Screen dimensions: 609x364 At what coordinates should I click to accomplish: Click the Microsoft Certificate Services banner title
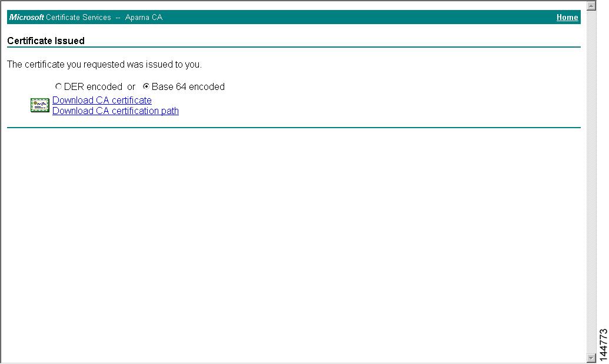86,18
